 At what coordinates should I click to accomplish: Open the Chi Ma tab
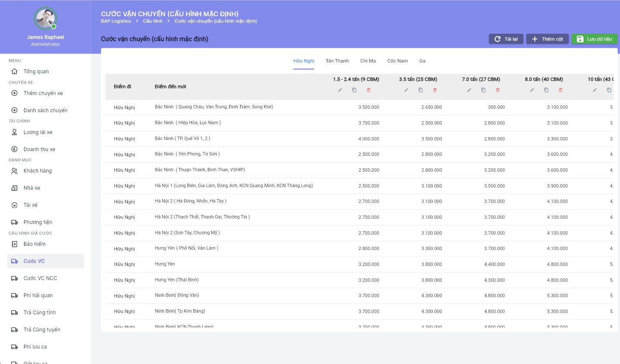[368, 61]
